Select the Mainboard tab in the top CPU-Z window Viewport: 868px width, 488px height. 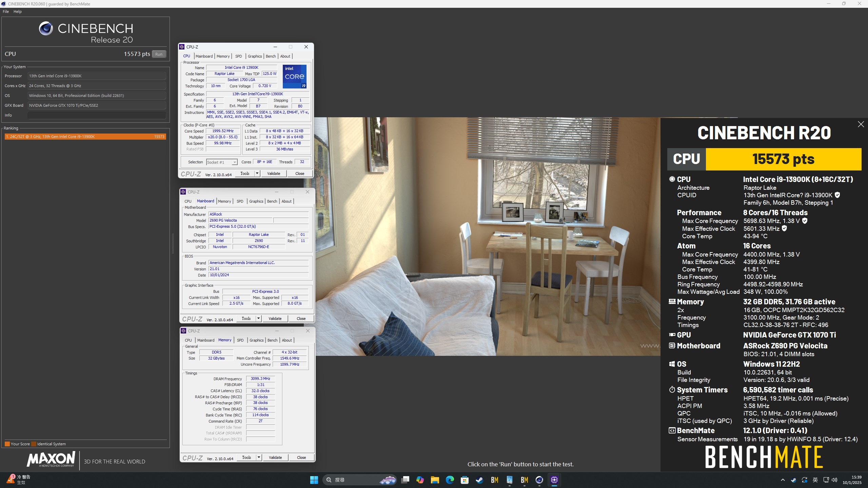coord(204,56)
